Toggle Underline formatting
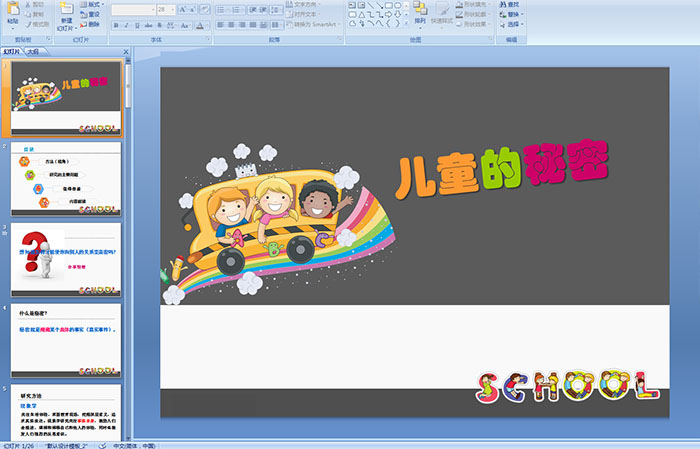This screenshot has height=449, width=700. (x=137, y=25)
